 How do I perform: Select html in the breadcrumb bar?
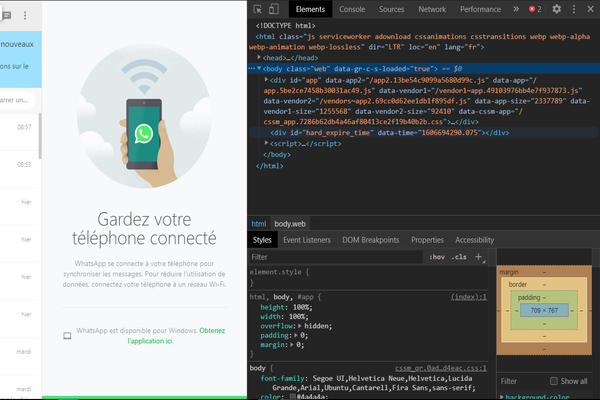tap(259, 224)
